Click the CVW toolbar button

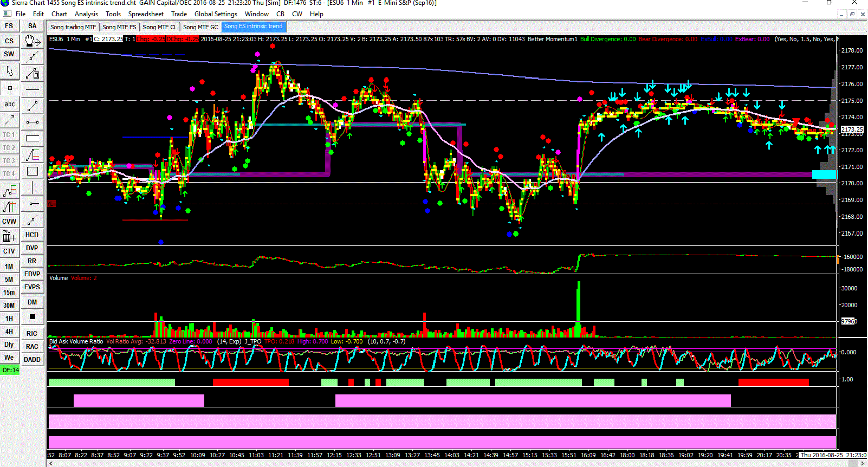(9, 222)
